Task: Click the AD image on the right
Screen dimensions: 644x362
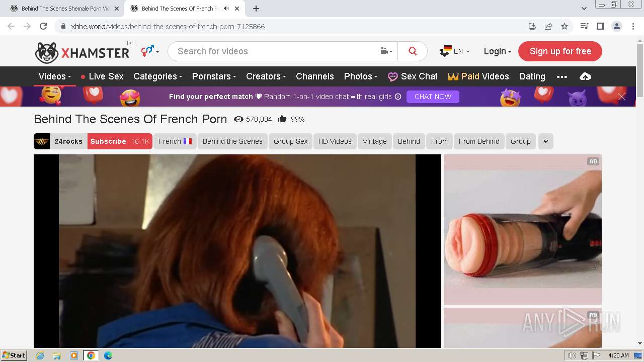Action: click(522, 229)
